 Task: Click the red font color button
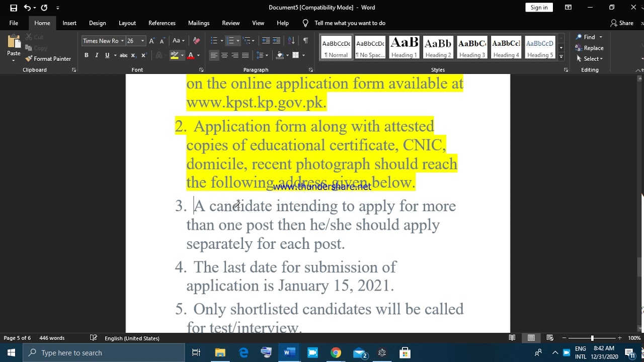click(x=191, y=55)
